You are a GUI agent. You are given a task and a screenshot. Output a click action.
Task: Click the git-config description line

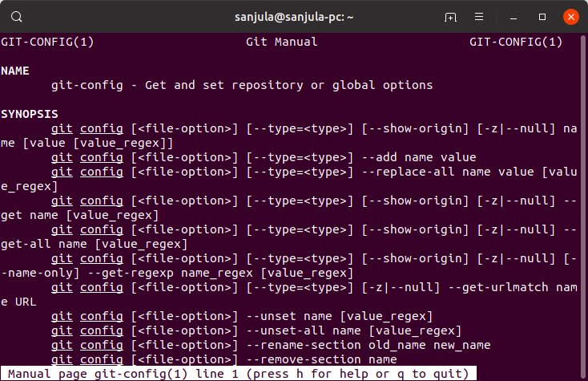[242, 85]
